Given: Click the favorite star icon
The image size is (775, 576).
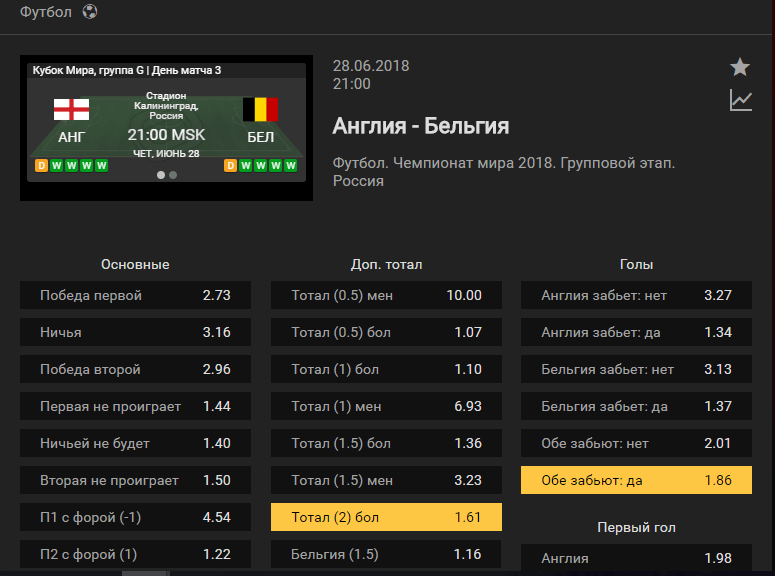Looking at the screenshot, I should point(740,67).
